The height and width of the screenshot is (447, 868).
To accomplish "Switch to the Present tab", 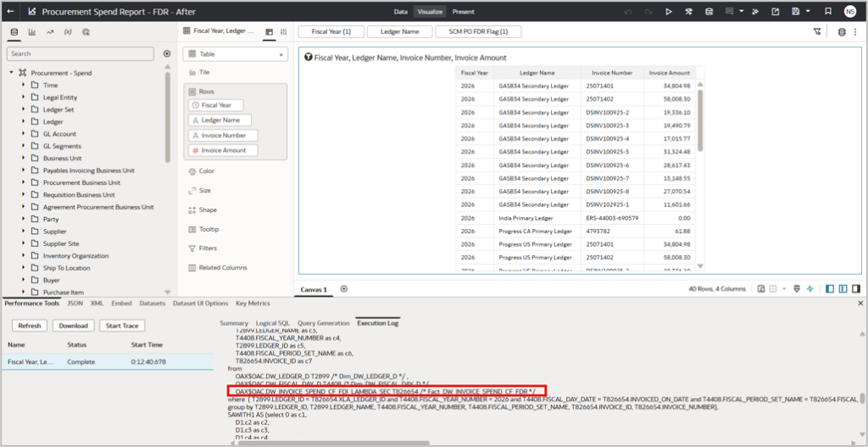I will [x=463, y=11].
